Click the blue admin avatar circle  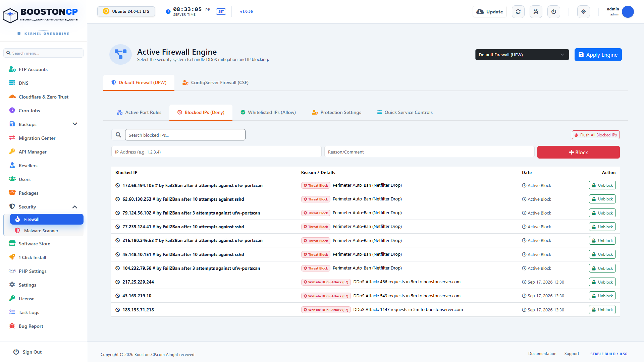[628, 12]
